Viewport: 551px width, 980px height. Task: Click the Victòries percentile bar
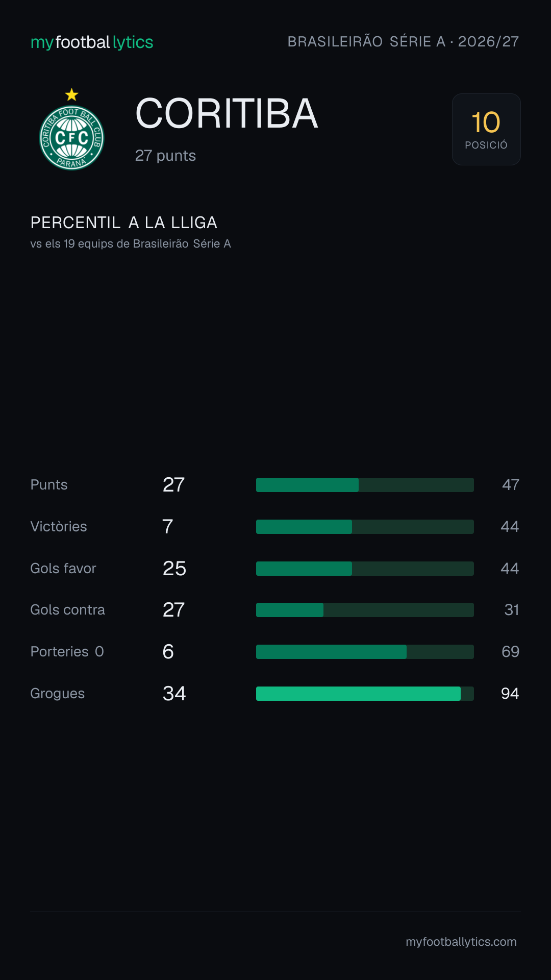click(x=365, y=527)
